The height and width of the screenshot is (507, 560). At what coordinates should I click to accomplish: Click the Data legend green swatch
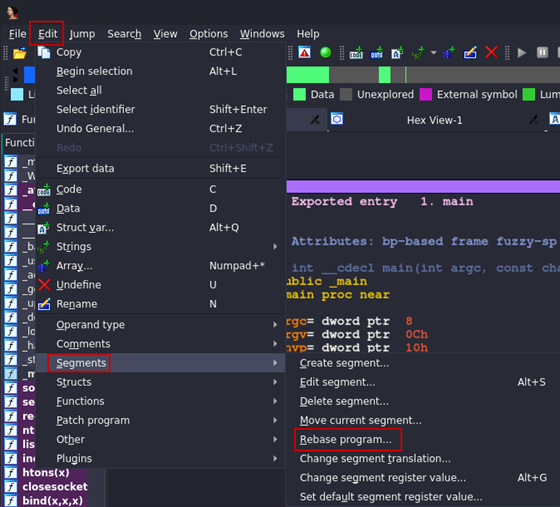point(299,95)
